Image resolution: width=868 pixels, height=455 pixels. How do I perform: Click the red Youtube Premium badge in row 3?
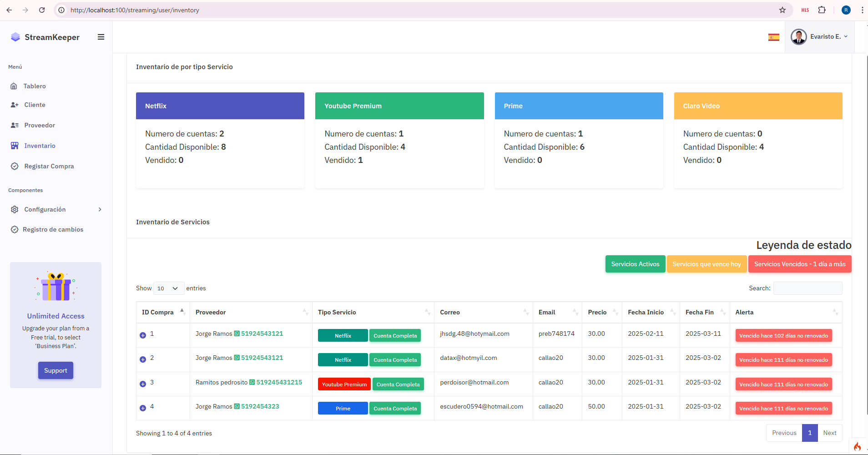(344, 384)
